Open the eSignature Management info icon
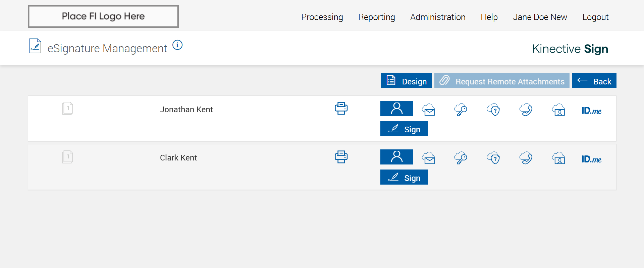The image size is (644, 268). [x=177, y=45]
